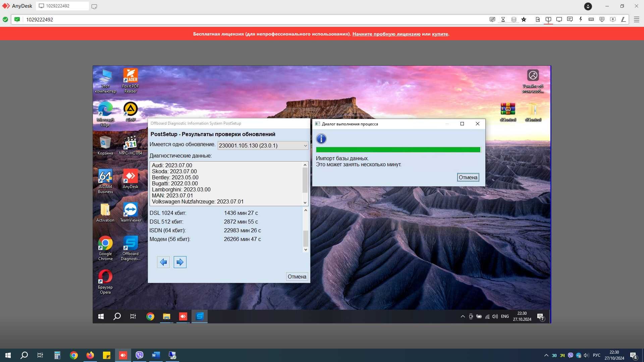Expand local system tray hidden icons chevron

click(546, 355)
